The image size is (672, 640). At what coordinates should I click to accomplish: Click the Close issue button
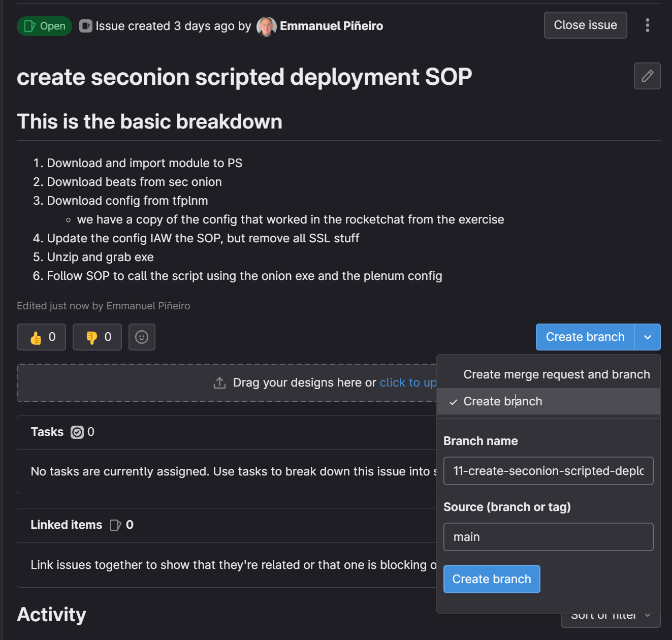point(586,25)
